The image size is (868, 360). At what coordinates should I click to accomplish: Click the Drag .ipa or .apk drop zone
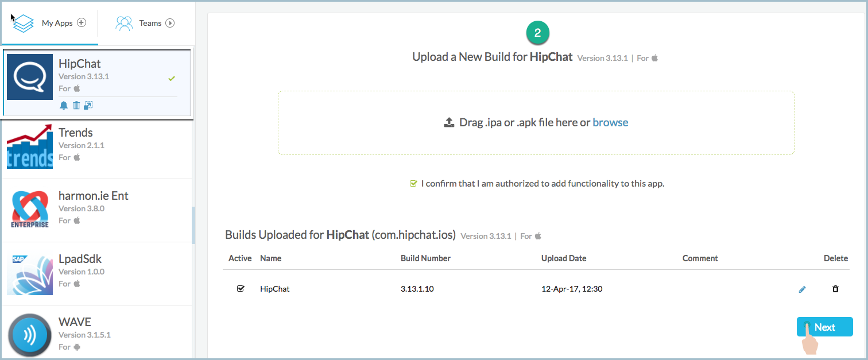pos(536,122)
